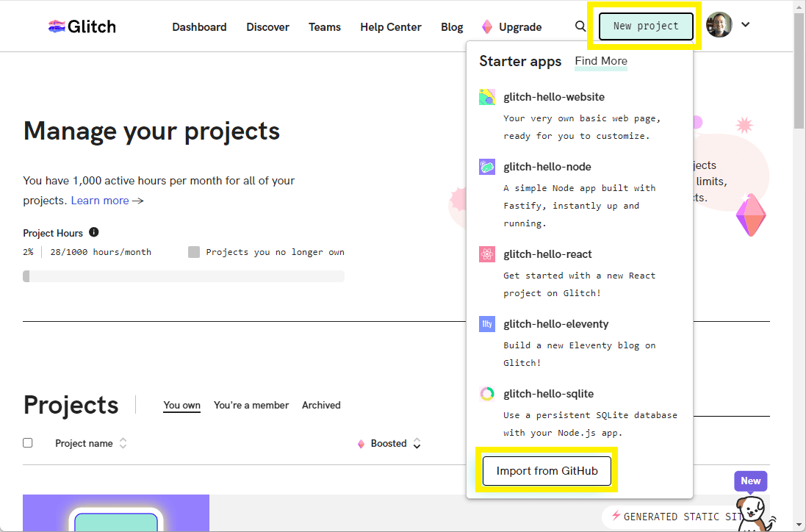Click the glitch-hello-eleventy starter icon
This screenshot has width=806, height=532.
point(486,323)
